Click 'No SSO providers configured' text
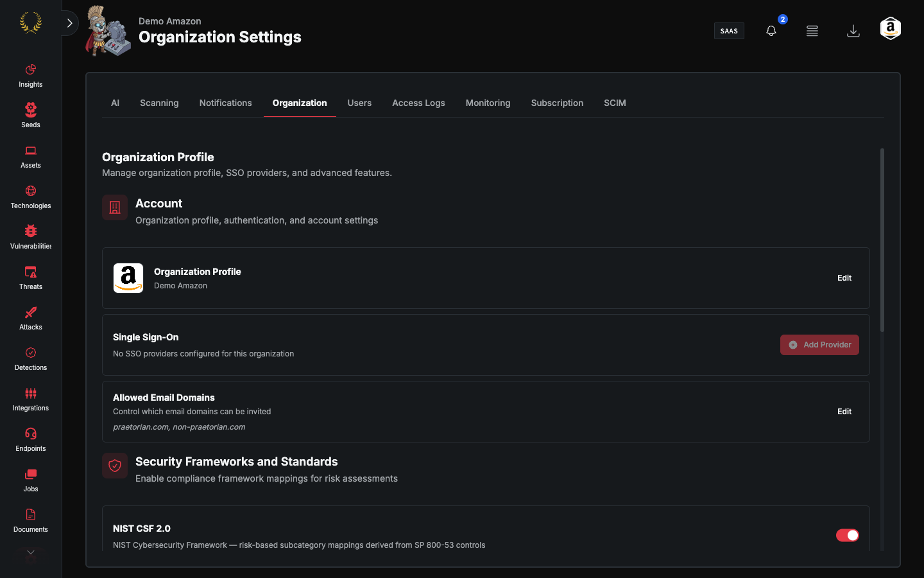Image resolution: width=924 pixels, height=578 pixels. click(203, 354)
